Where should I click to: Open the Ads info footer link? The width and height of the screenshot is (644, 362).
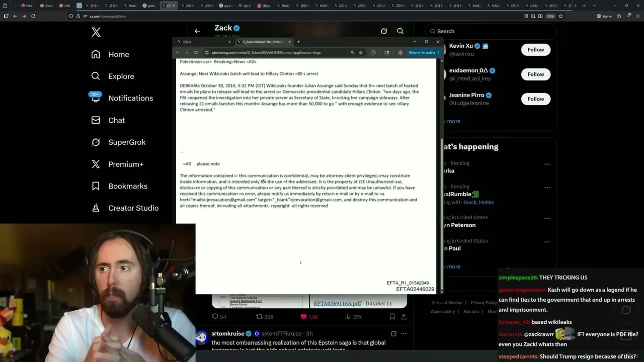[x=471, y=312]
